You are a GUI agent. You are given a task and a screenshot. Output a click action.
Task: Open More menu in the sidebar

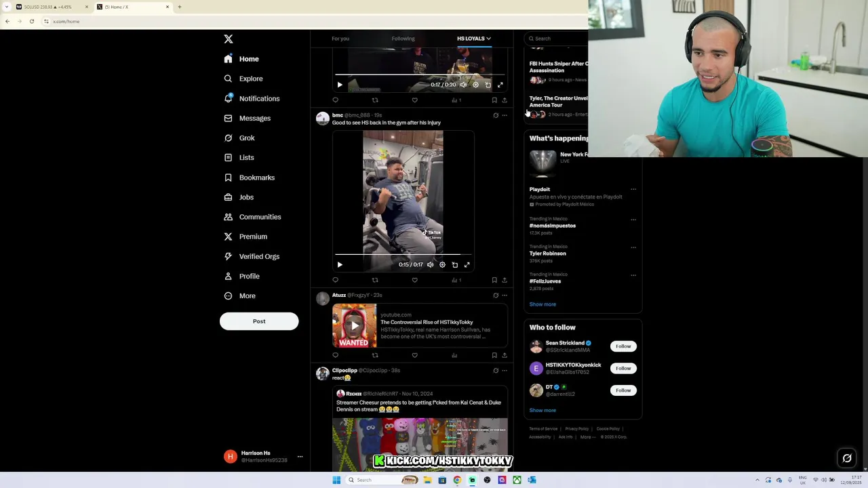pyautogui.click(x=240, y=296)
